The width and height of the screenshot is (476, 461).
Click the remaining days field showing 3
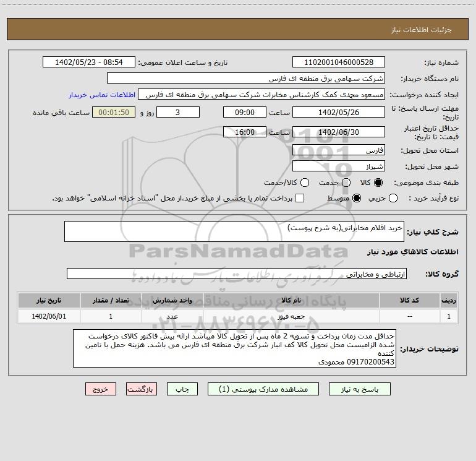click(x=178, y=112)
